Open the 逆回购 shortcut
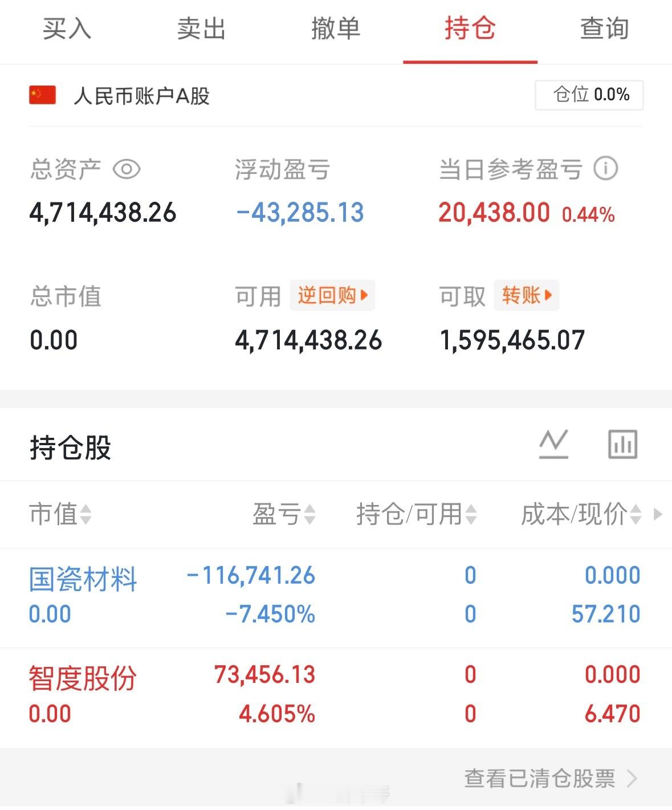 (x=332, y=295)
